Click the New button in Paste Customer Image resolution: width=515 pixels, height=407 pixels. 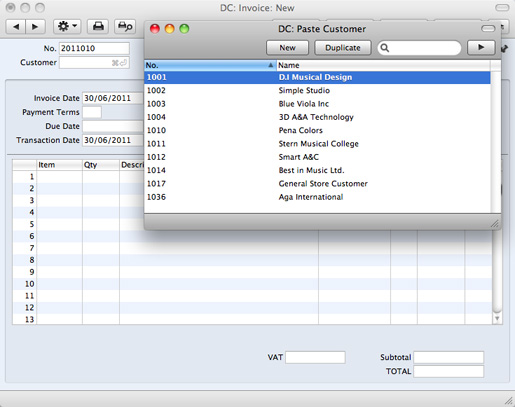tap(287, 48)
